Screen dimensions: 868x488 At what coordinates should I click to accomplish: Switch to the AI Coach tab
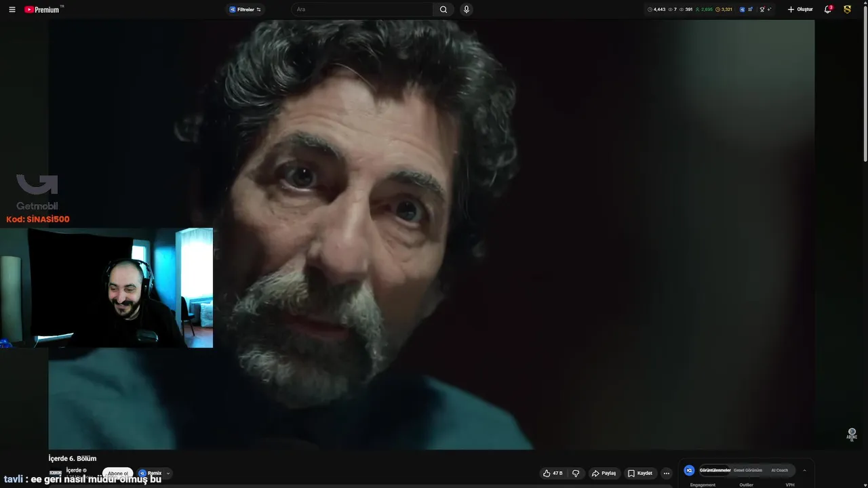(780, 470)
